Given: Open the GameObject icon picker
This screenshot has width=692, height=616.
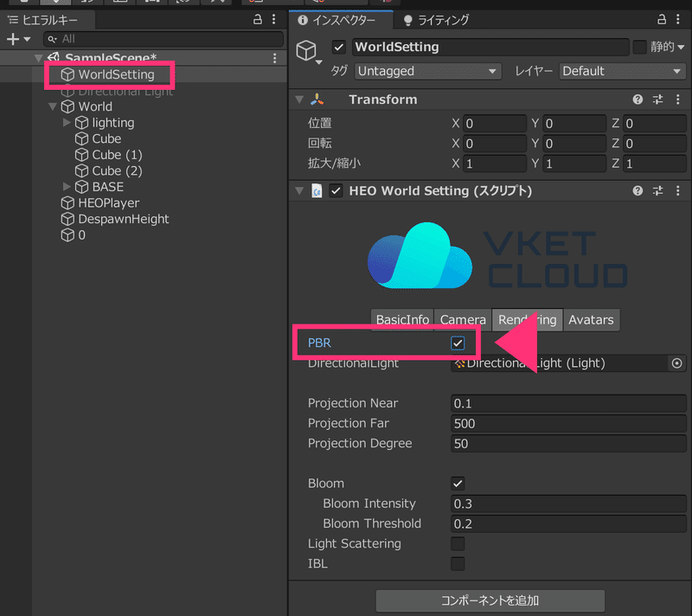Looking at the screenshot, I should (309, 53).
